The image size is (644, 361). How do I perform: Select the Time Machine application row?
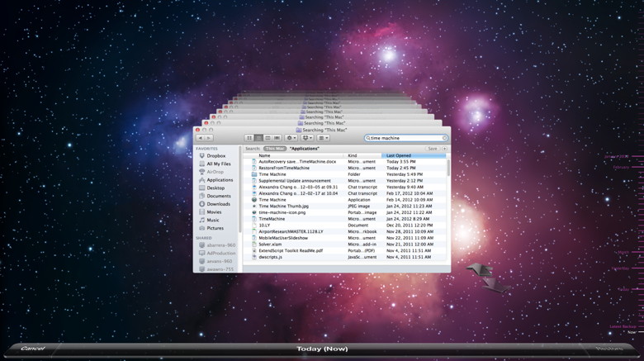coord(344,200)
